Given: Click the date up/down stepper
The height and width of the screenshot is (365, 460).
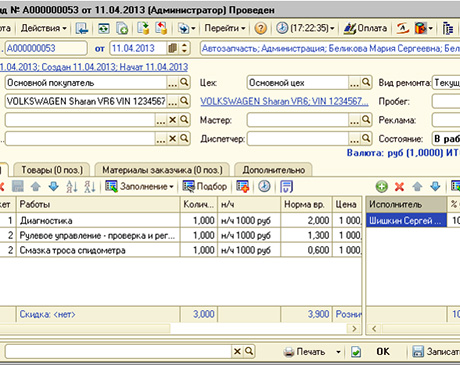Looking at the screenshot, I should 184,48.
